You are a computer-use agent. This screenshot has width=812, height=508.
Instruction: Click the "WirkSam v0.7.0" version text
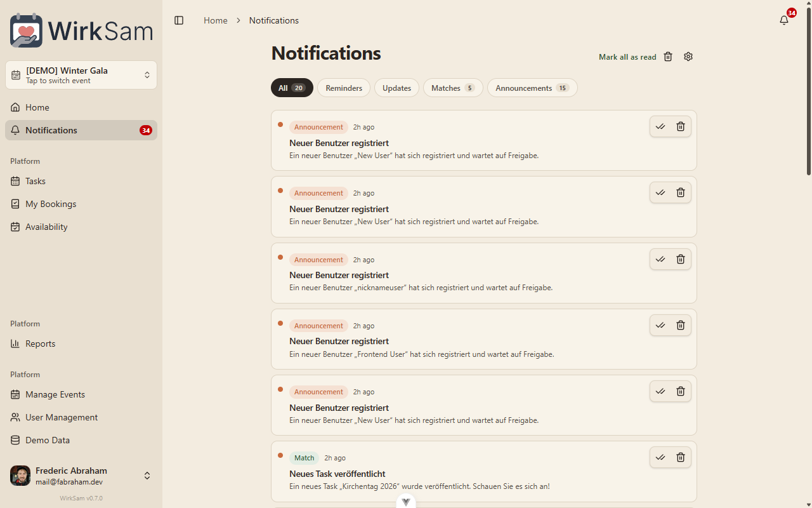tap(81, 498)
